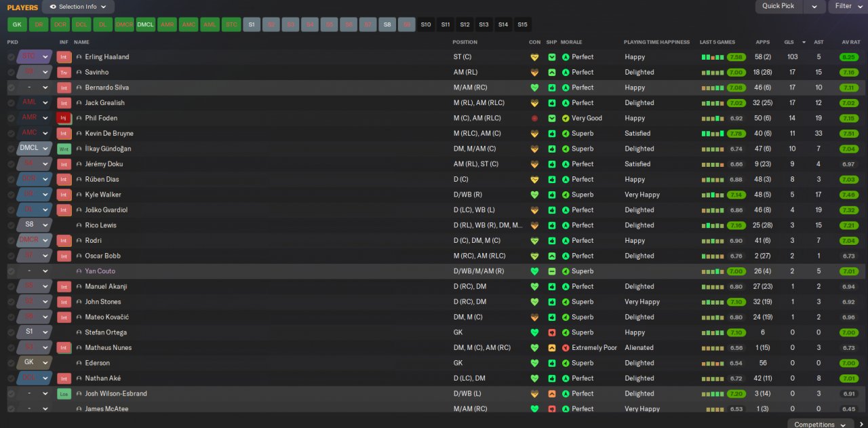
Task: Click the Loa loan icon beside Josh Wilson-Esbrand
Action: (x=64, y=393)
